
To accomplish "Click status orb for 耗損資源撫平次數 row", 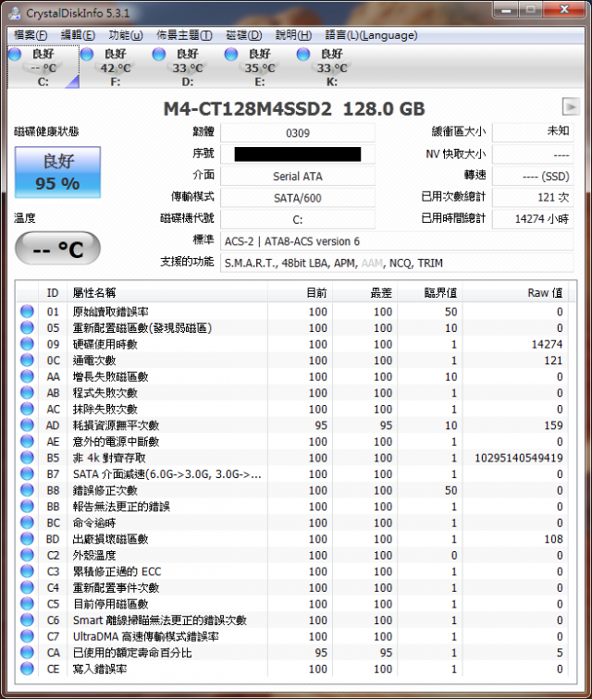I will point(27,424).
